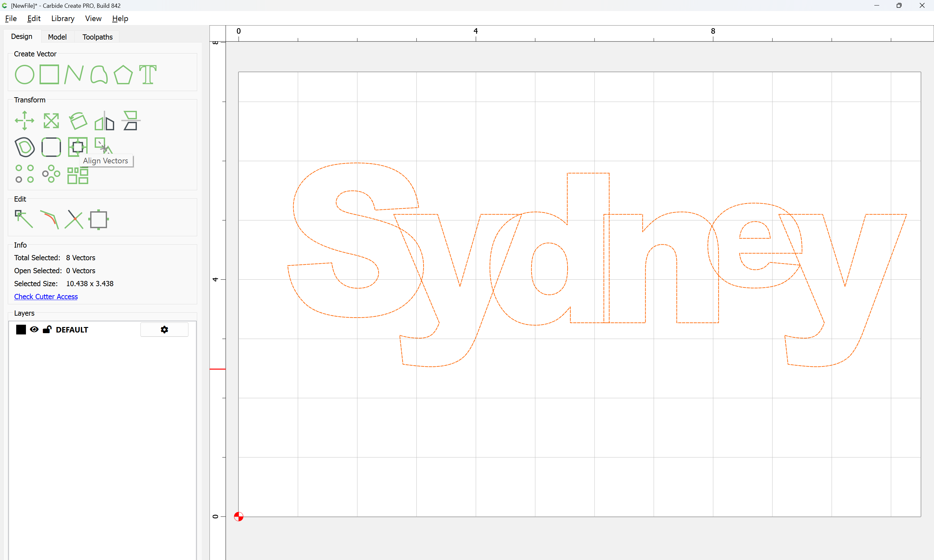This screenshot has height=560, width=934.
Task: Toggle the DEFAULT layer lock
Action: [x=47, y=330]
